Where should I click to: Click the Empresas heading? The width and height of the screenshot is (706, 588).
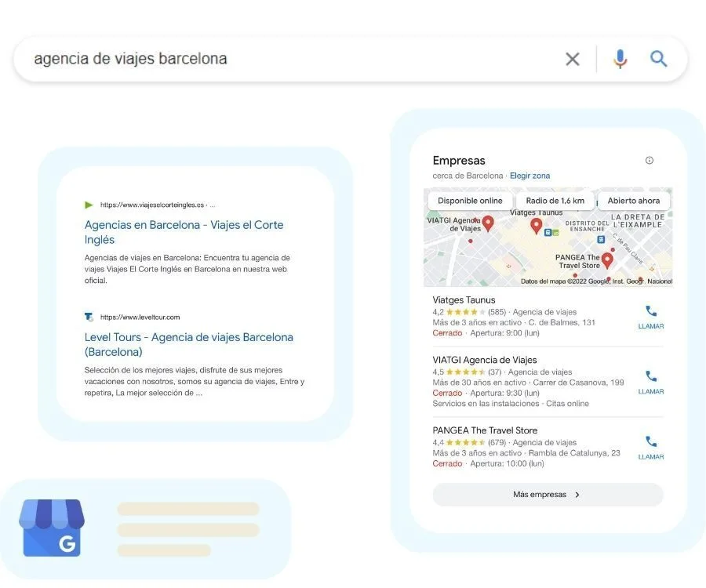tap(459, 161)
